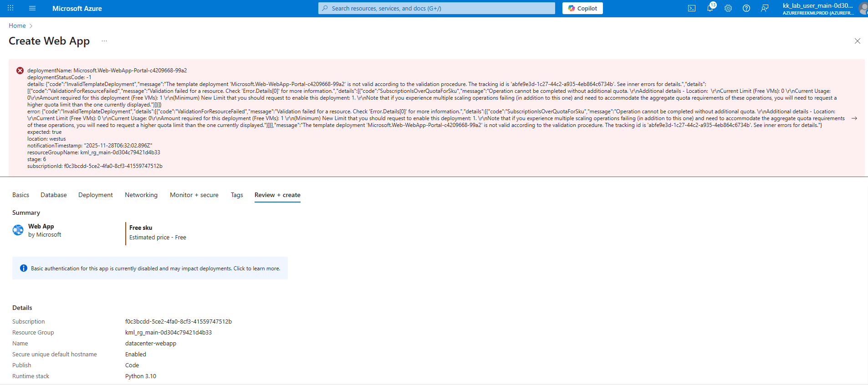Click the 'Code' publish value
This screenshot has width=868, height=385.
coord(132,365)
